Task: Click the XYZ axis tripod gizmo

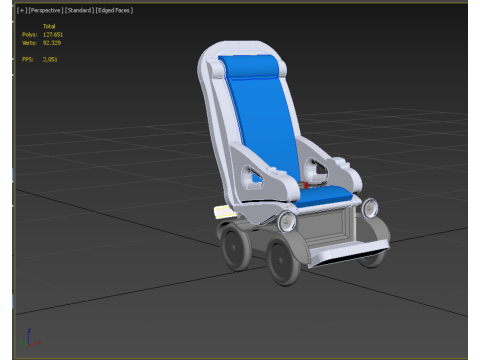Action: coord(30,337)
